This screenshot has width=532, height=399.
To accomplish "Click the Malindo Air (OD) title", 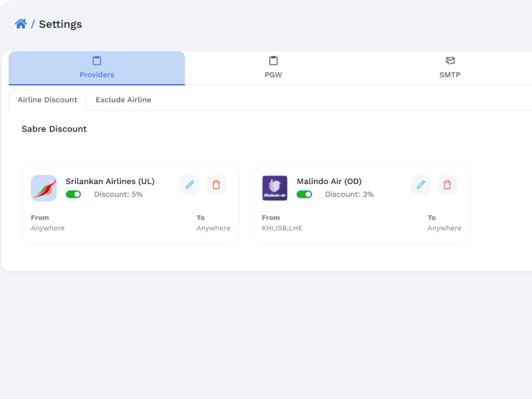I will pos(329,181).
